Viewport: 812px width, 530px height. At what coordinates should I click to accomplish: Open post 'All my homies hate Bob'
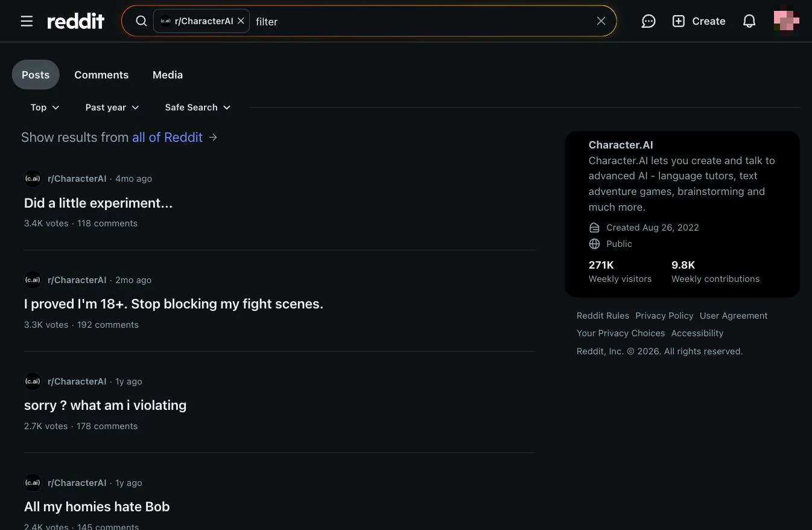coord(97,506)
